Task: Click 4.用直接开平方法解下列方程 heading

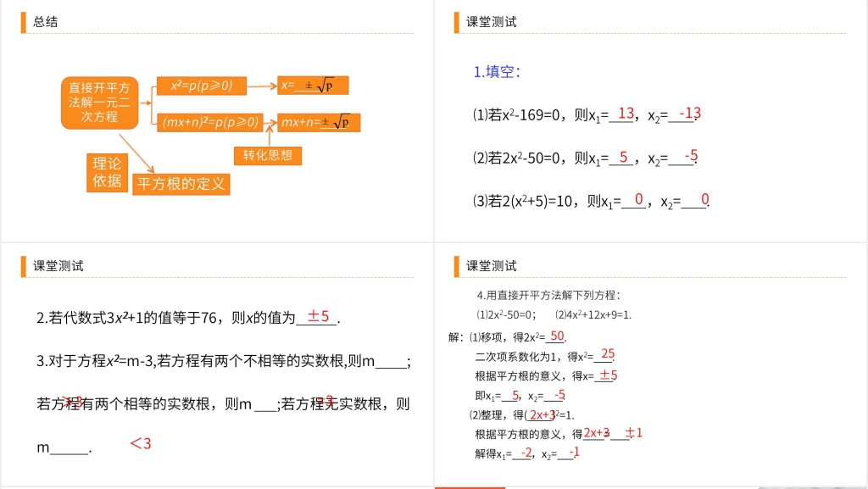Action: (x=548, y=296)
